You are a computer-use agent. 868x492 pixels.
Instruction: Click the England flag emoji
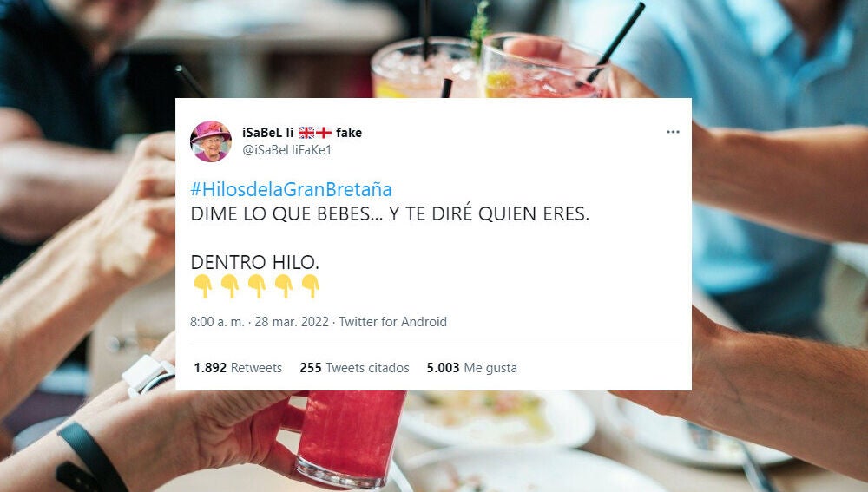[324, 132]
